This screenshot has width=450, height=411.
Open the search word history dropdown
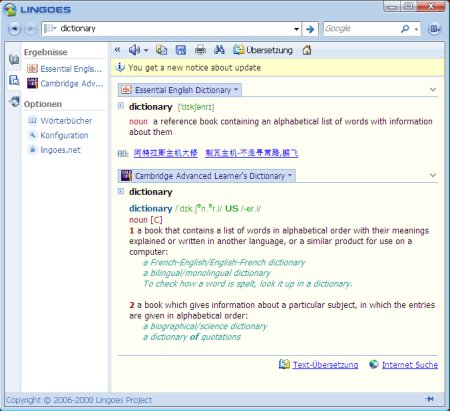(296, 29)
